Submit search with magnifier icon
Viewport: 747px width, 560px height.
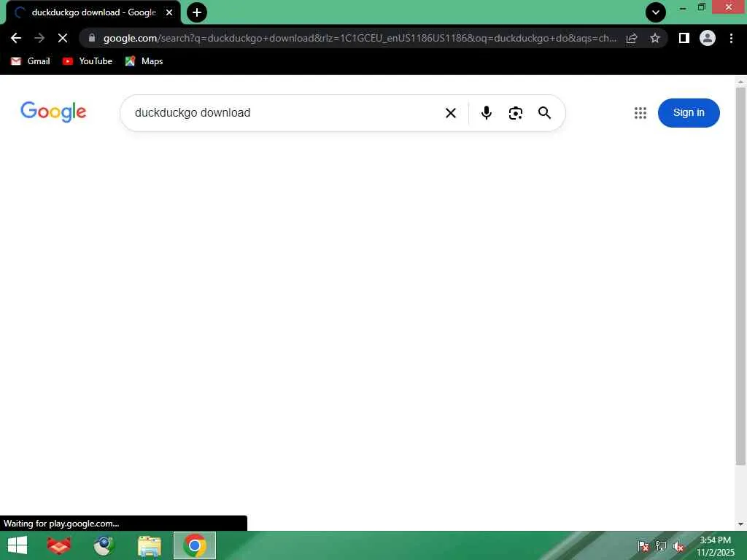tap(544, 113)
